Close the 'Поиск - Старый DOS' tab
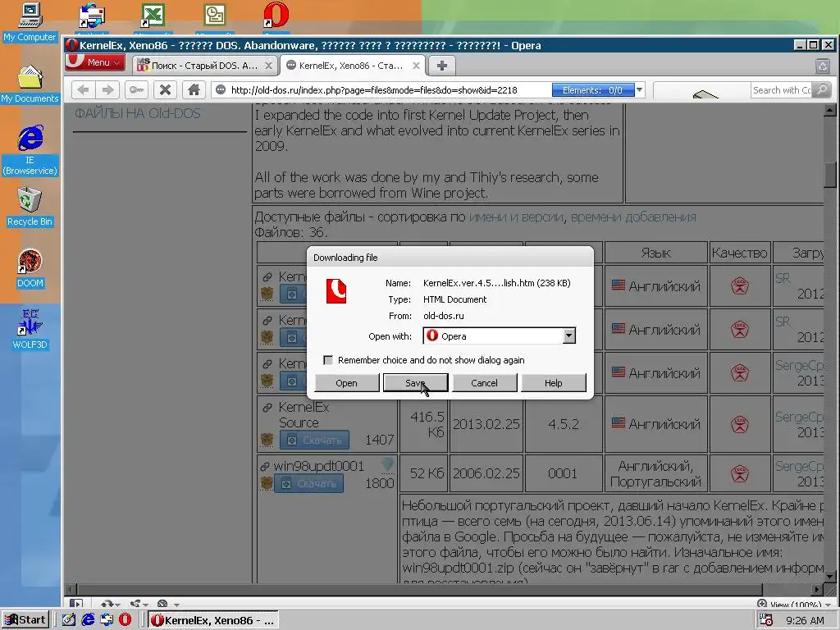The image size is (840, 630). click(269, 66)
